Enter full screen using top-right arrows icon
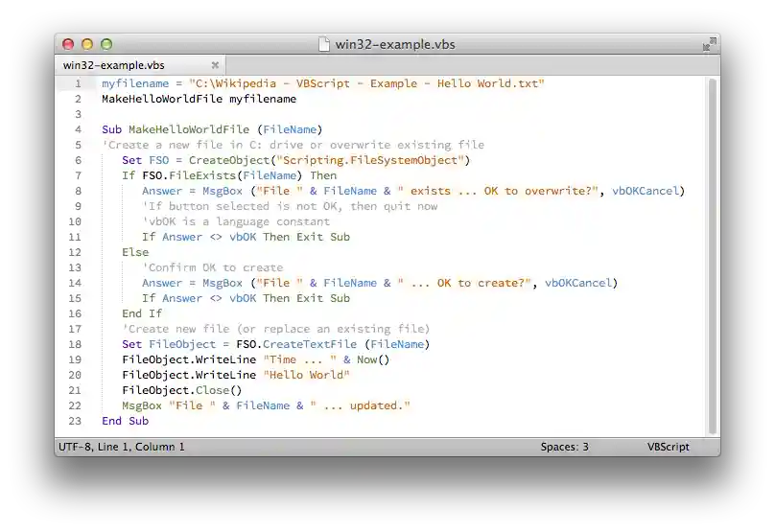Image resolution: width=775 pixels, height=532 pixels. 709,44
